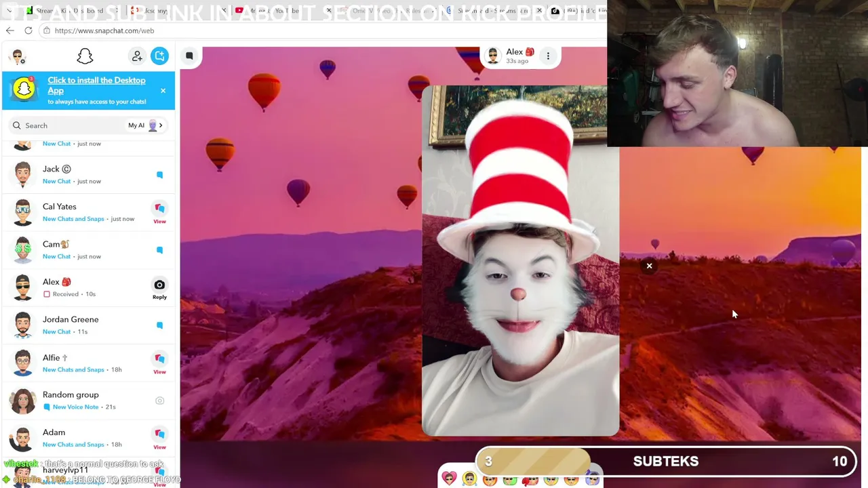This screenshot has height=488, width=868.
Task: Open the Add Friends icon
Action: (137, 56)
